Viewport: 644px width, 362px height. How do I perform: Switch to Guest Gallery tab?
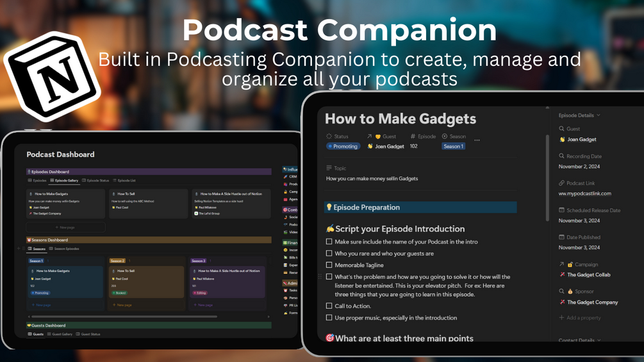[60, 334]
